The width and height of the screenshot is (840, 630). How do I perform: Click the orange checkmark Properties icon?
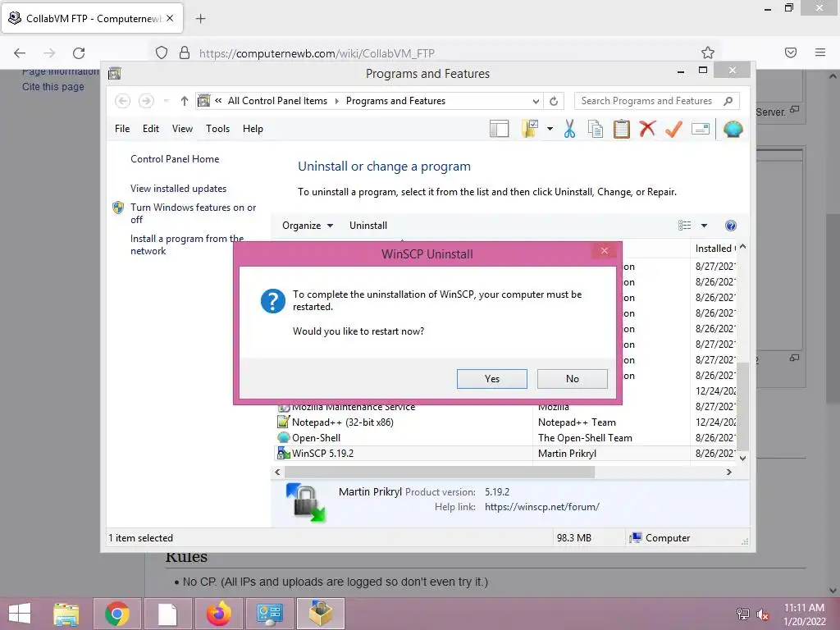673,129
